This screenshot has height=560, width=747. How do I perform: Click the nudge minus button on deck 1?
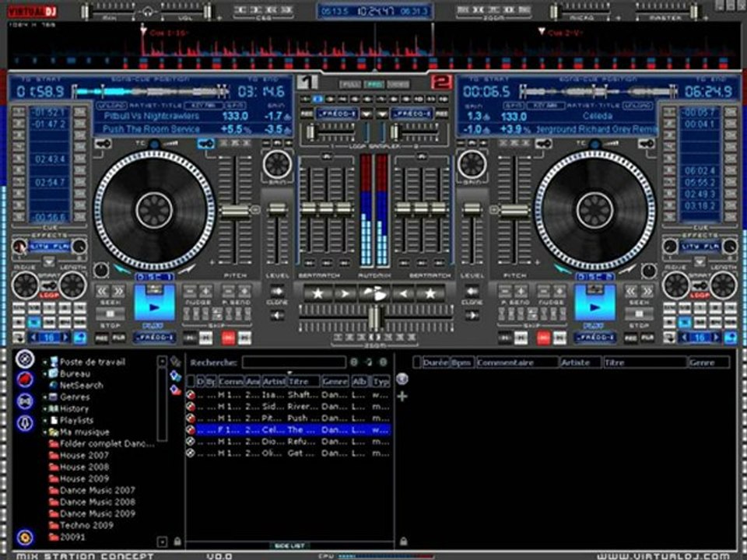(x=190, y=290)
